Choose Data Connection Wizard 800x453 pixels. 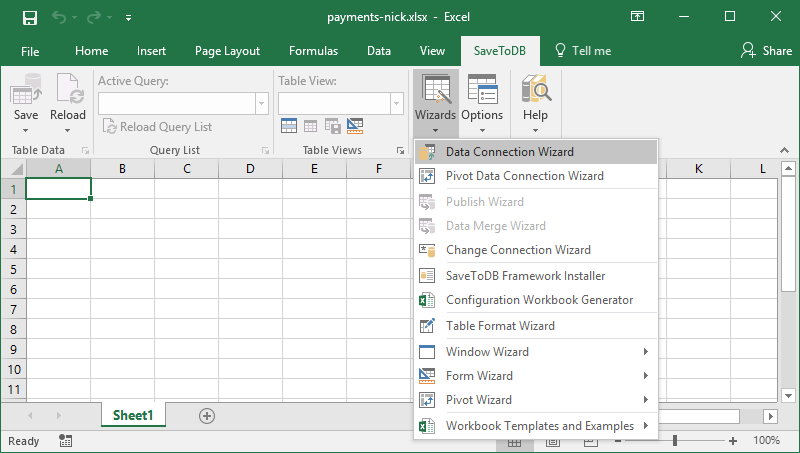coord(536,152)
